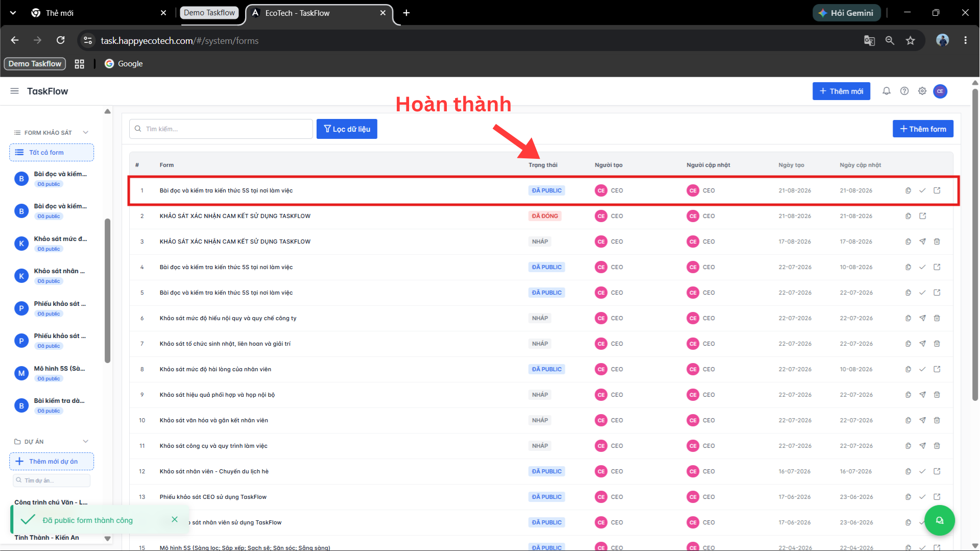
Task: Click the 'Tìm dự án...' search field
Action: tap(52, 481)
